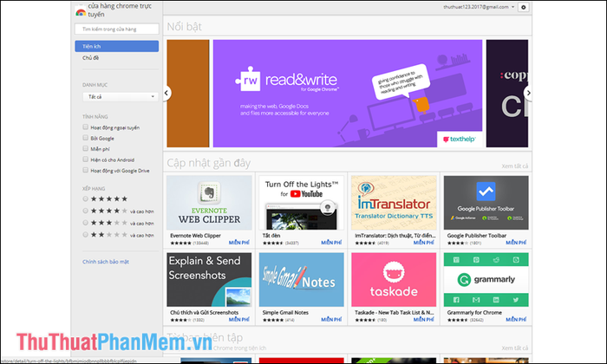
Task: Click MIỄN PHÍ on Chú thích và Gửi Screenshots
Action: 238,320
